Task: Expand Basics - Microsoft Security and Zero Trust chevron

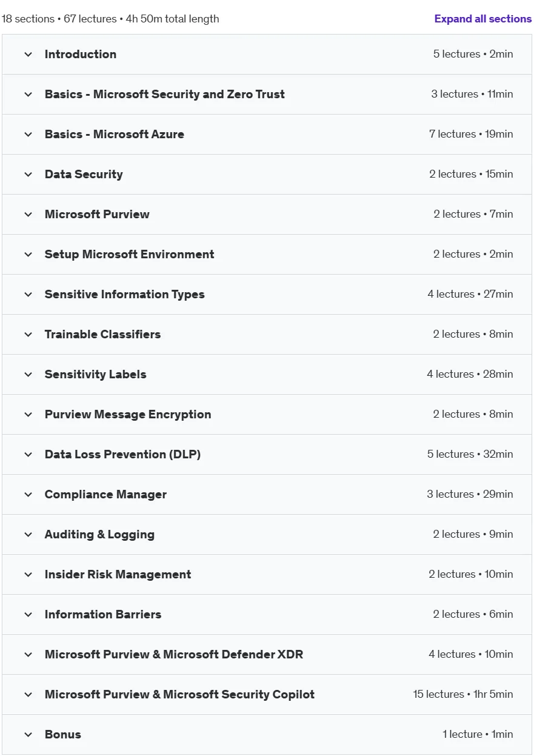Action: tap(28, 95)
